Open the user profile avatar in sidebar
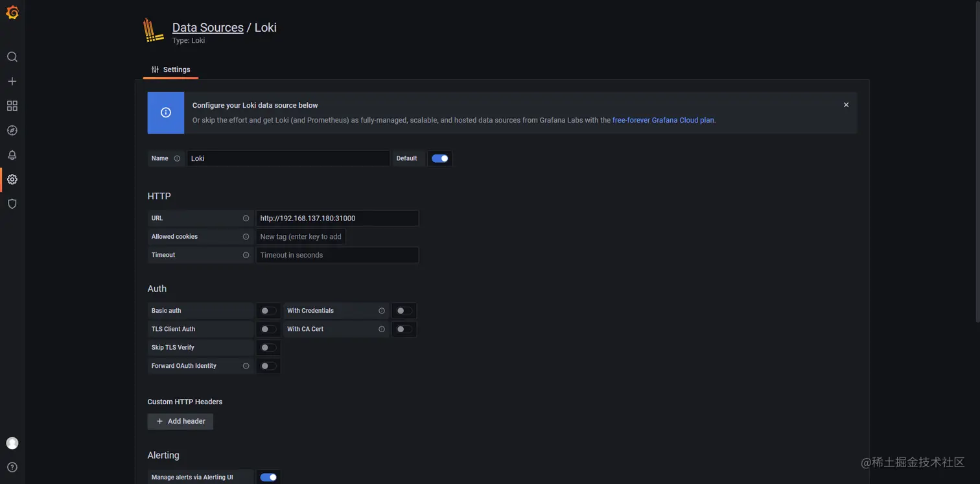This screenshot has width=980, height=484. point(12,443)
